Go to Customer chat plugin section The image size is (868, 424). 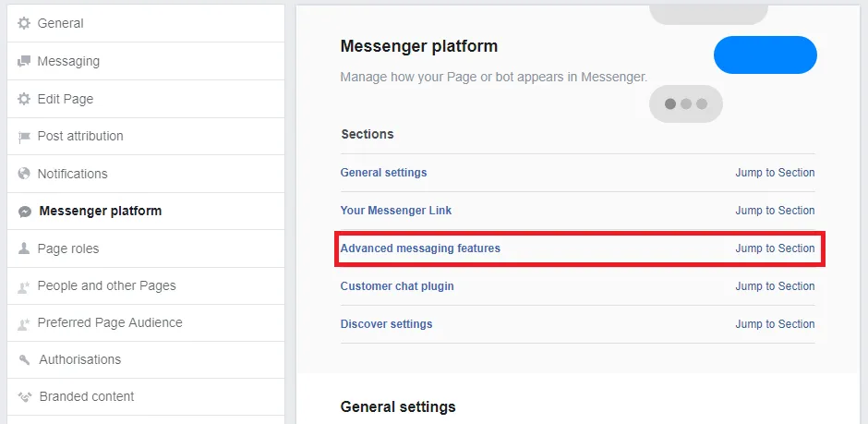pyautogui.click(x=397, y=286)
